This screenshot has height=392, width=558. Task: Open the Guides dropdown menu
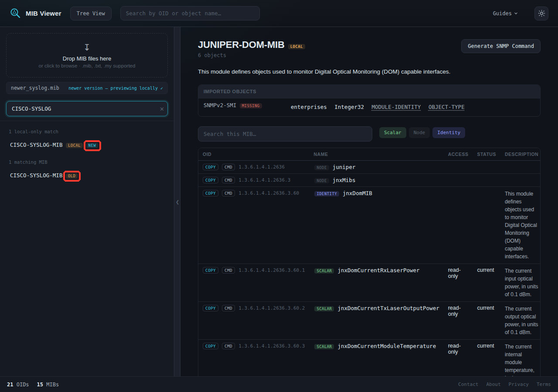coord(505,14)
